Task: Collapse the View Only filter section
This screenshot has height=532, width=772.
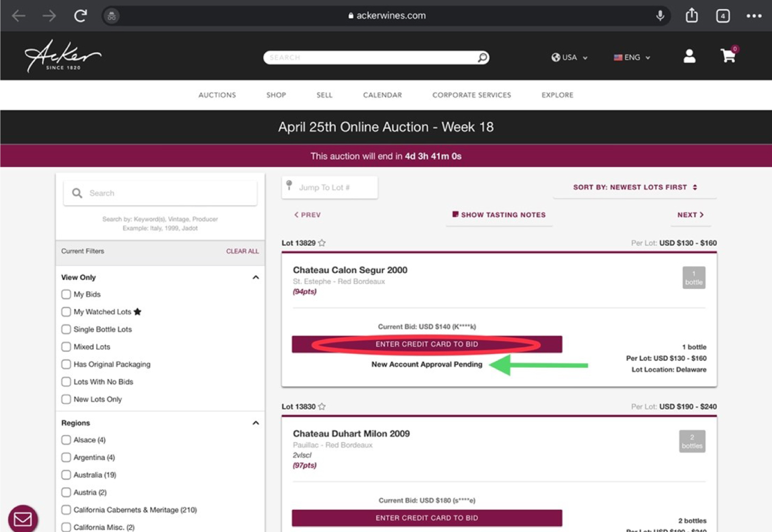Action: (x=256, y=277)
